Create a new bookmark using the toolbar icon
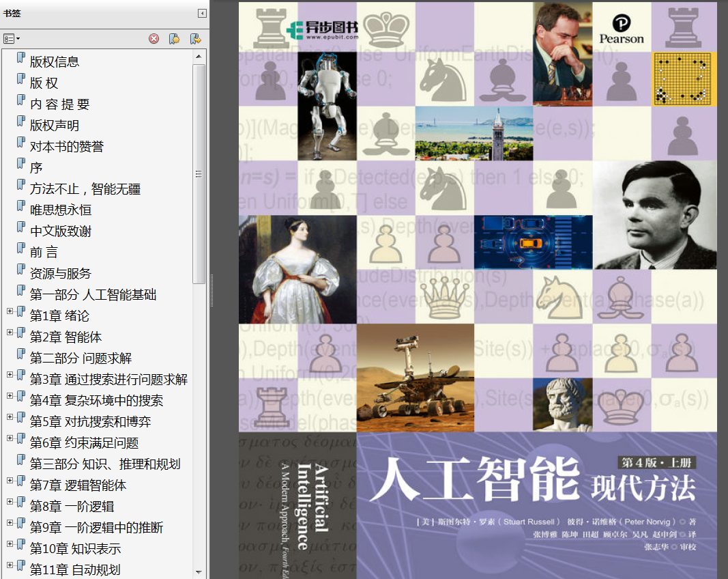728x579 pixels. 174,39
